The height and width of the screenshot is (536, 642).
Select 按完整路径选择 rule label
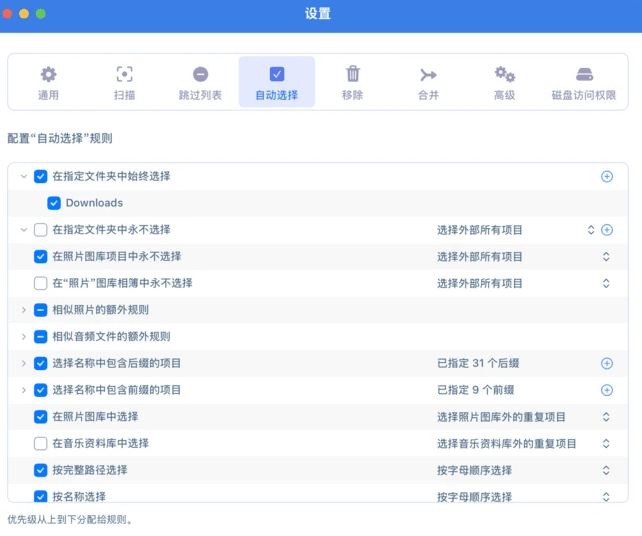pos(90,470)
